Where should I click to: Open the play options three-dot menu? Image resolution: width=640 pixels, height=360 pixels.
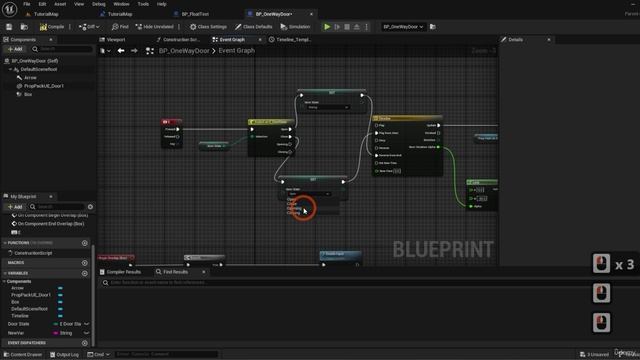[x=366, y=27]
